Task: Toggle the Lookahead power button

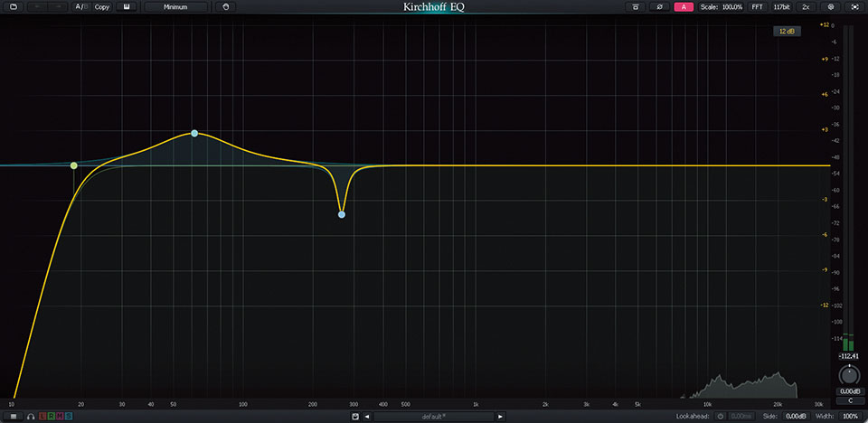Action: pos(721,417)
